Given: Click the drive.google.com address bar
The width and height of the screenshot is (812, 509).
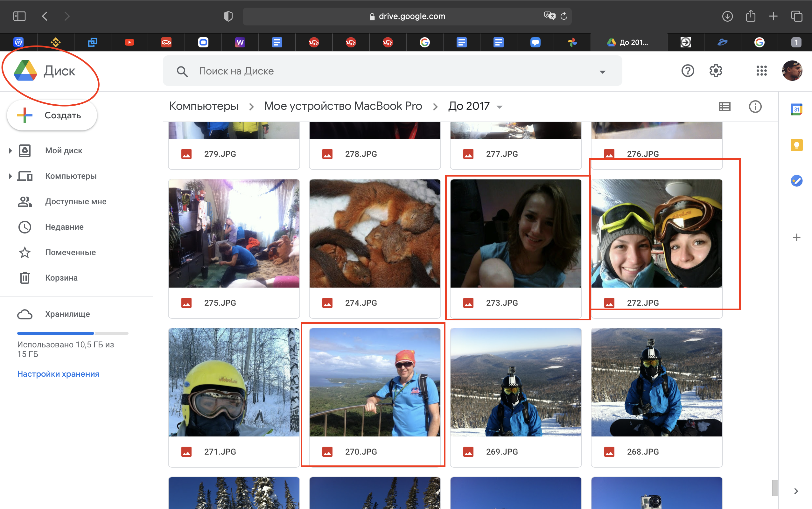Looking at the screenshot, I should pos(407,16).
